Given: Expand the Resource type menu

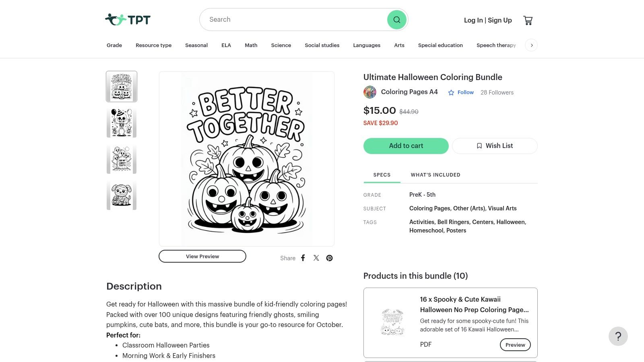Looking at the screenshot, I should [153, 45].
